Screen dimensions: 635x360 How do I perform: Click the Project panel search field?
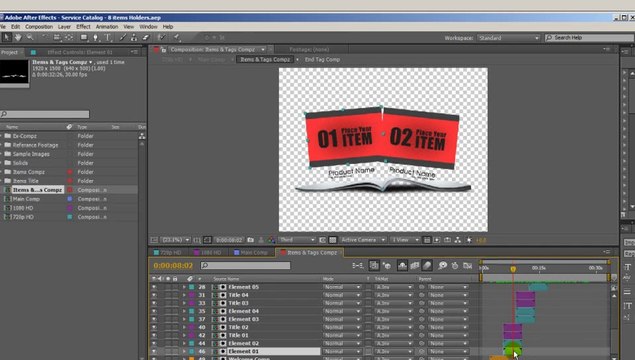pos(45,114)
